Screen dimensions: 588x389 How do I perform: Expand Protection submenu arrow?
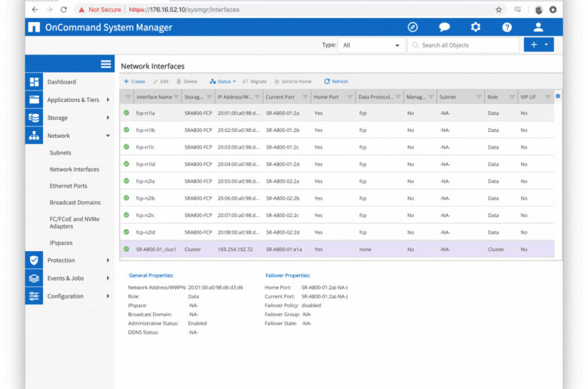pos(108,260)
